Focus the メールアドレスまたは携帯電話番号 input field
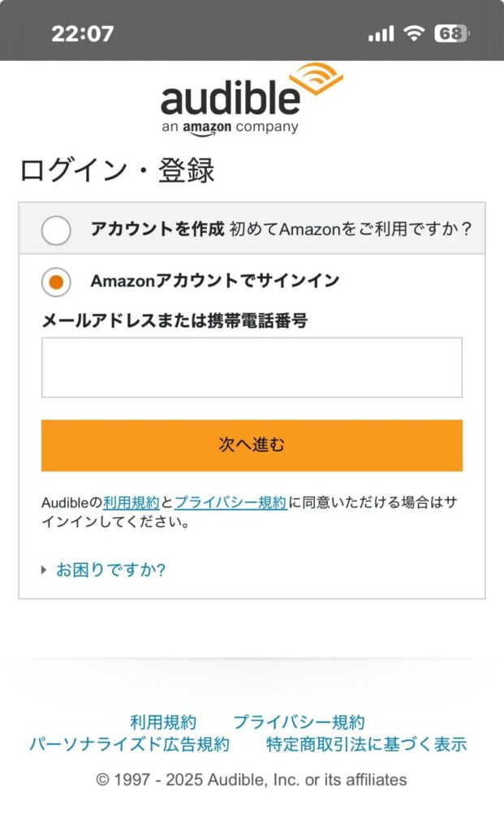This screenshot has height=831, width=504. click(x=252, y=368)
